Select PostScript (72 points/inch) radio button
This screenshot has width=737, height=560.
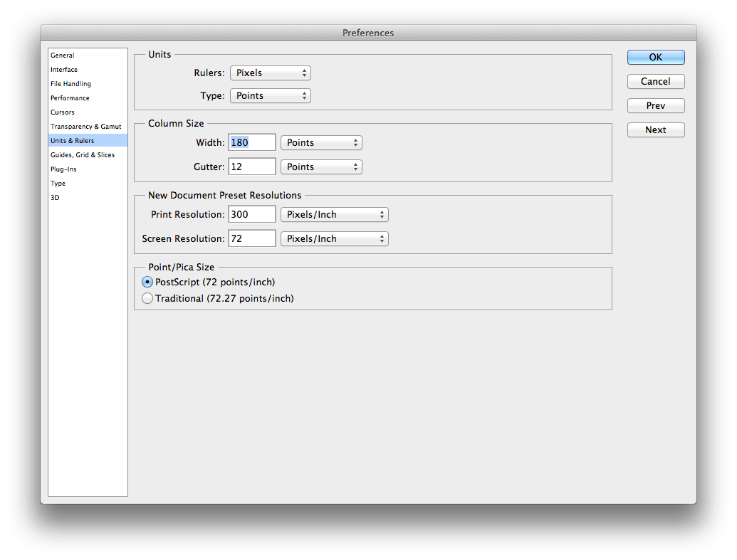pyautogui.click(x=148, y=282)
